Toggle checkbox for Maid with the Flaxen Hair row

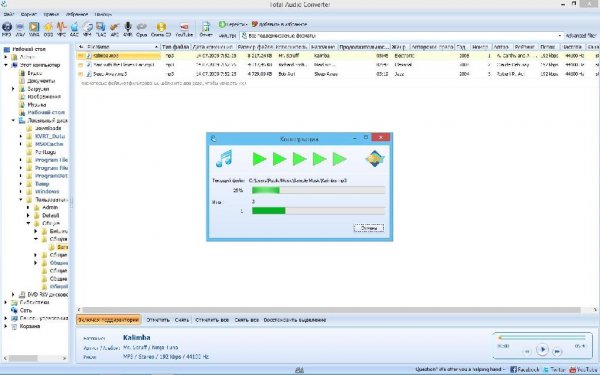(81, 65)
